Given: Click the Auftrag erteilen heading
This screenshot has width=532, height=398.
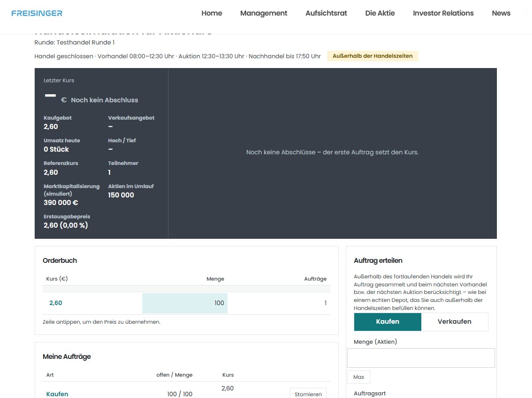Looking at the screenshot, I should click(x=378, y=261).
